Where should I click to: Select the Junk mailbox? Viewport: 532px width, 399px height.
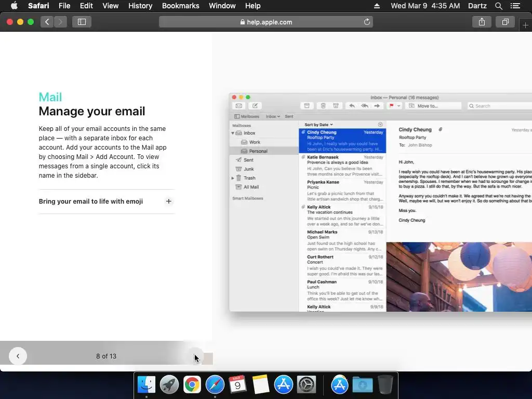click(x=263, y=169)
